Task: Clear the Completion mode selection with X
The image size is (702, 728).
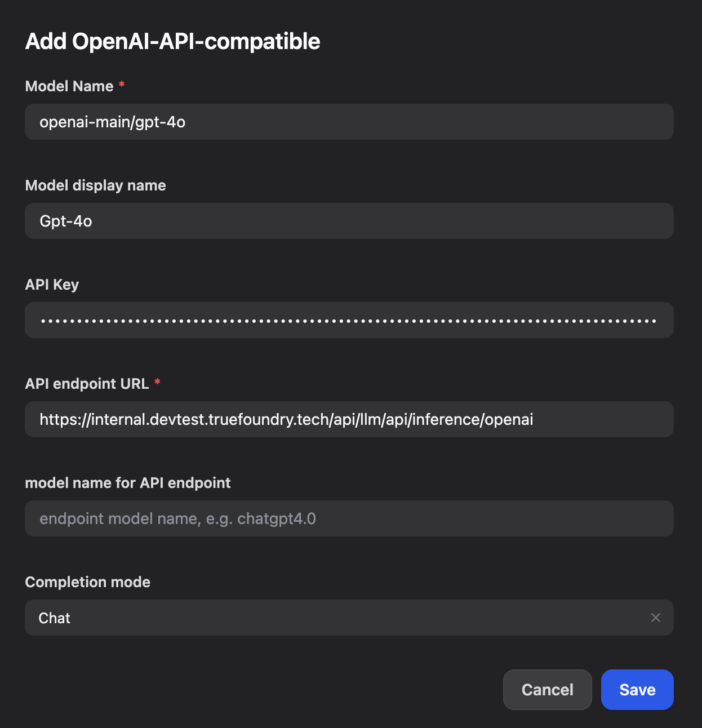Action: [655, 618]
